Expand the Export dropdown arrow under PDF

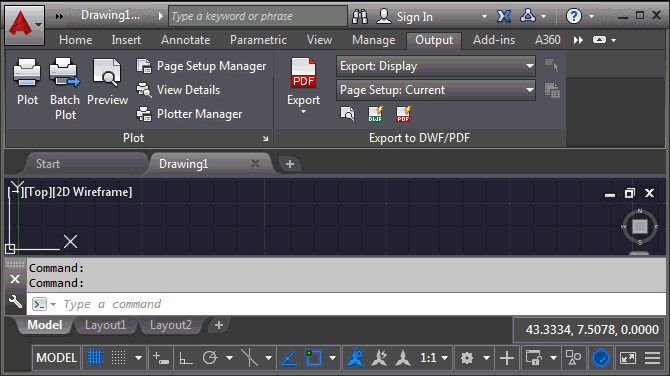pyautogui.click(x=303, y=112)
